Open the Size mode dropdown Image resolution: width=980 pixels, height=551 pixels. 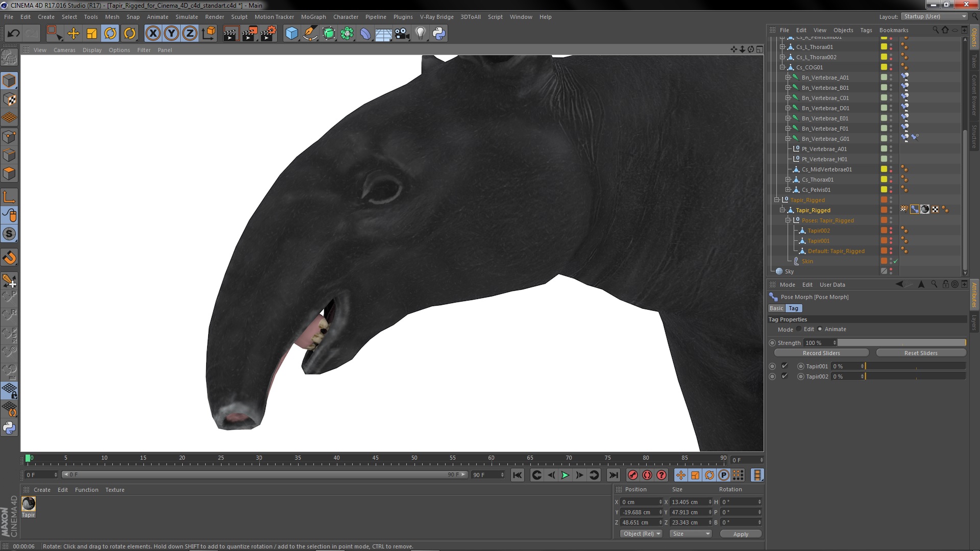691,534
